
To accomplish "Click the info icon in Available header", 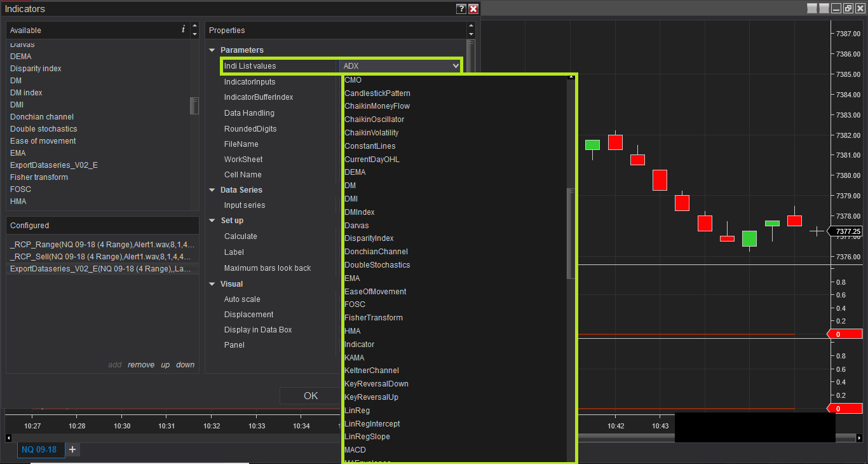I will click(x=184, y=29).
